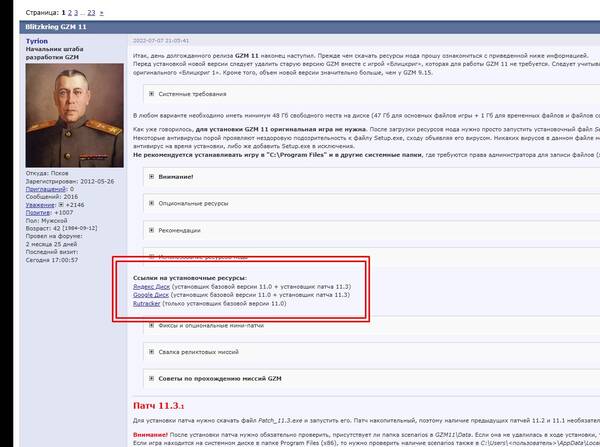The image size is (600, 447).
Task: Open the Google Диск download link
Action: coord(151,295)
